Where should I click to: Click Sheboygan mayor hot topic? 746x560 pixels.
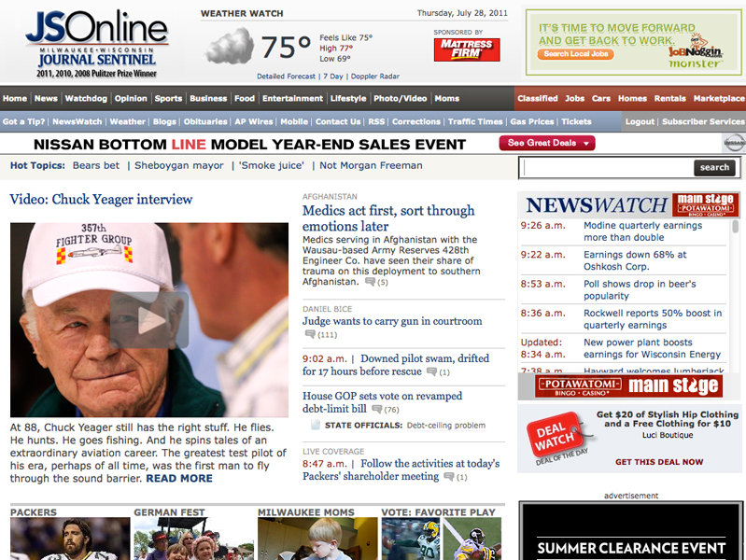[179, 165]
